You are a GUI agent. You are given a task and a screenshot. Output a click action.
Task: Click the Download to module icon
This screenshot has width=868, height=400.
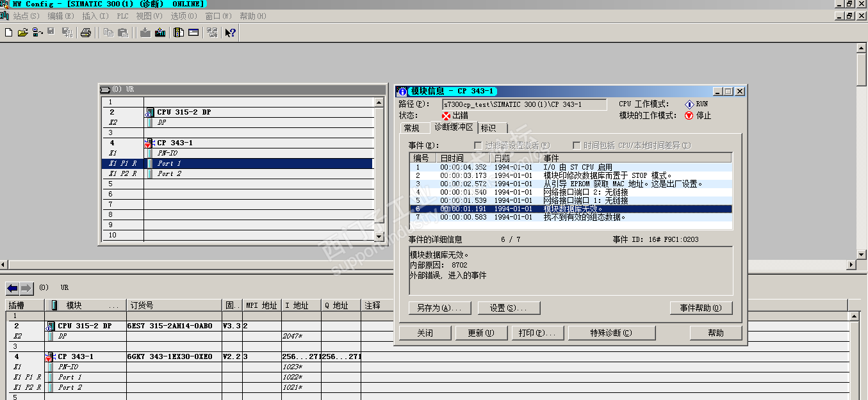pyautogui.click(x=145, y=32)
